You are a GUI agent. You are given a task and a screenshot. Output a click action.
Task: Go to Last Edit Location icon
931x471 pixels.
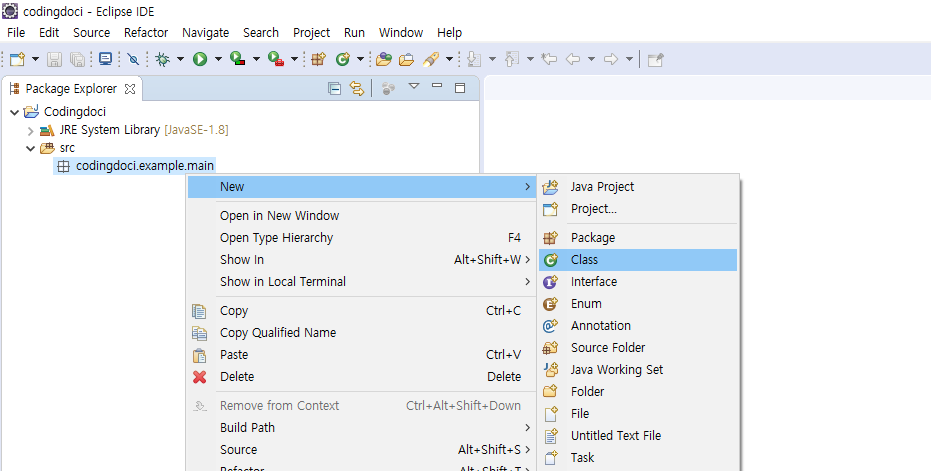click(549, 59)
